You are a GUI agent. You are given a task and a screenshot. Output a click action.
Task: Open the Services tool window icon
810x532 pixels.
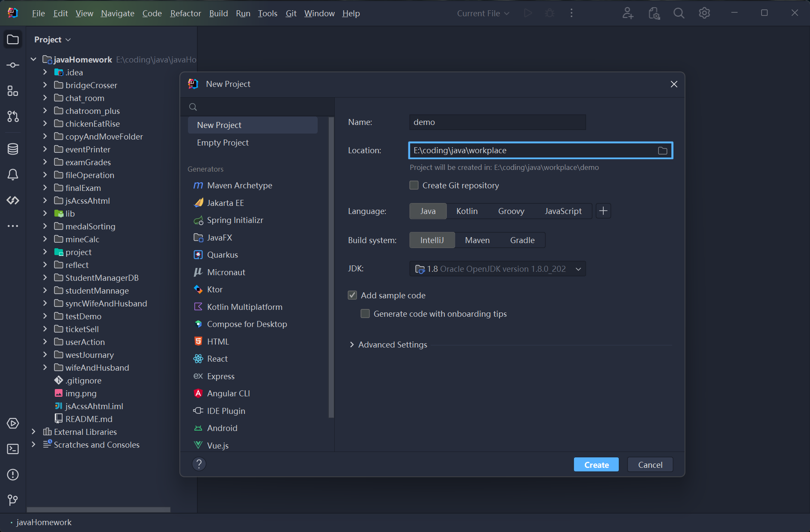(x=13, y=423)
